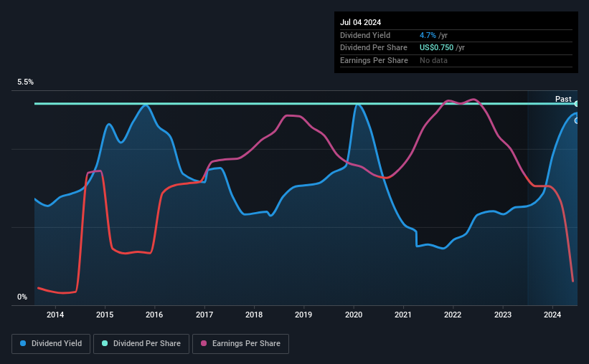Click the 2018 x-axis label
Screen dimensions: 589x364
(x=254, y=315)
